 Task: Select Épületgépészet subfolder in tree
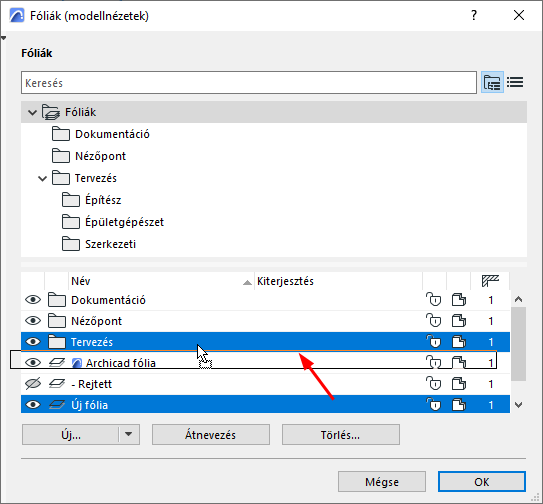pos(124,222)
